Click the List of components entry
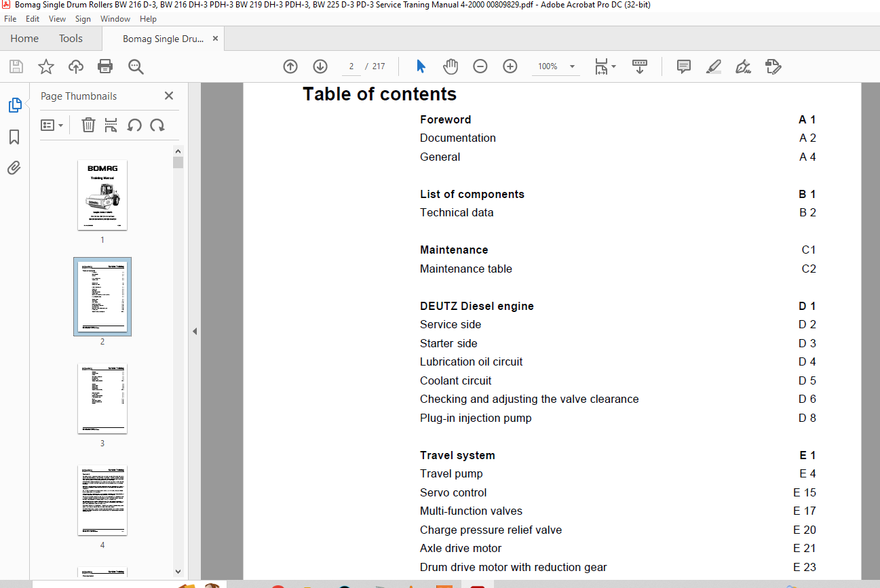The height and width of the screenshot is (588, 880). pos(472,194)
